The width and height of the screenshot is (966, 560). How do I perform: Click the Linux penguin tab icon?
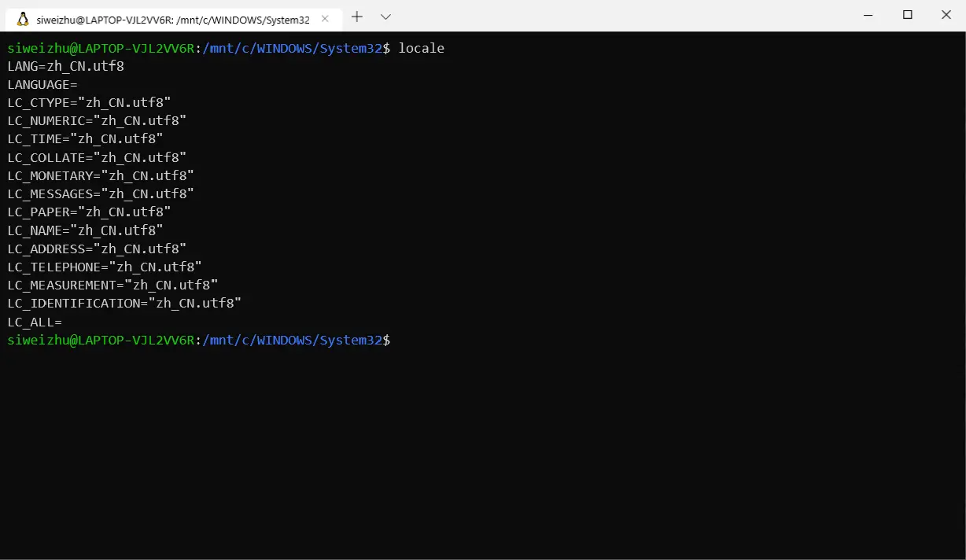coord(23,19)
